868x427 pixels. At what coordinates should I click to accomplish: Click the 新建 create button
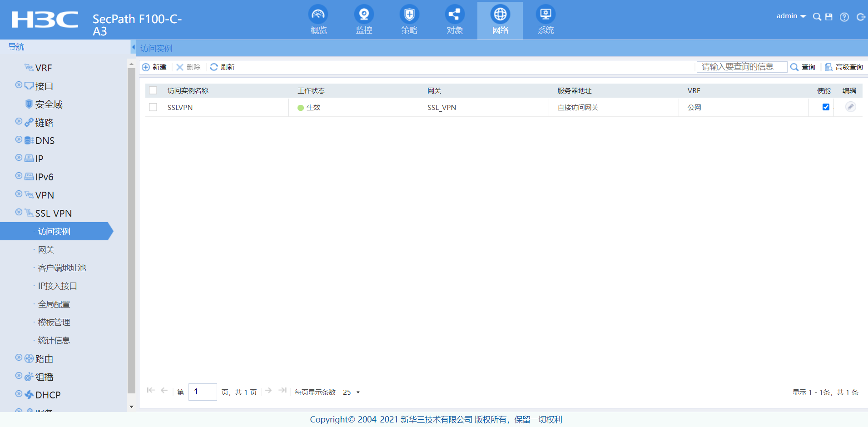point(154,67)
